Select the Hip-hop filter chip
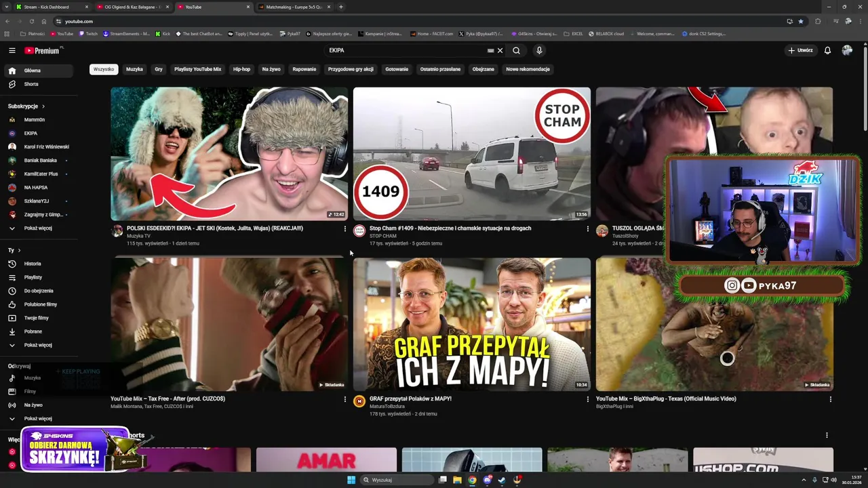 [241, 69]
